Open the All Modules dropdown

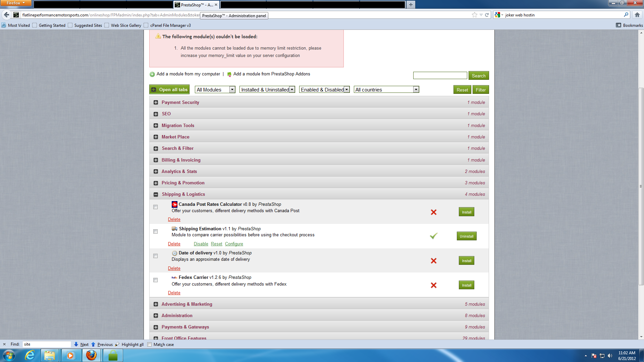pyautogui.click(x=215, y=89)
